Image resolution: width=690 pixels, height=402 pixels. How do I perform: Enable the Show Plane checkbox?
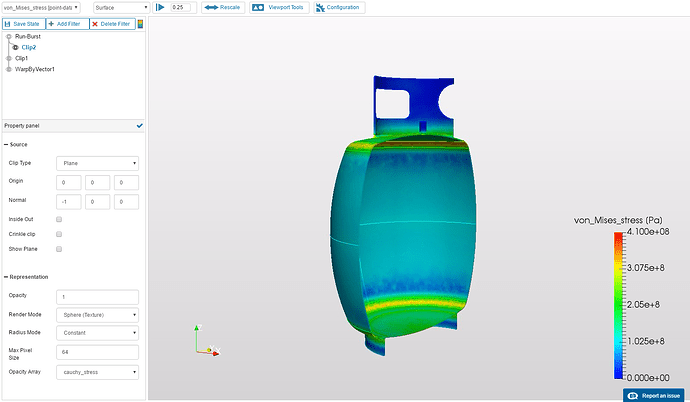tap(59, 249)
